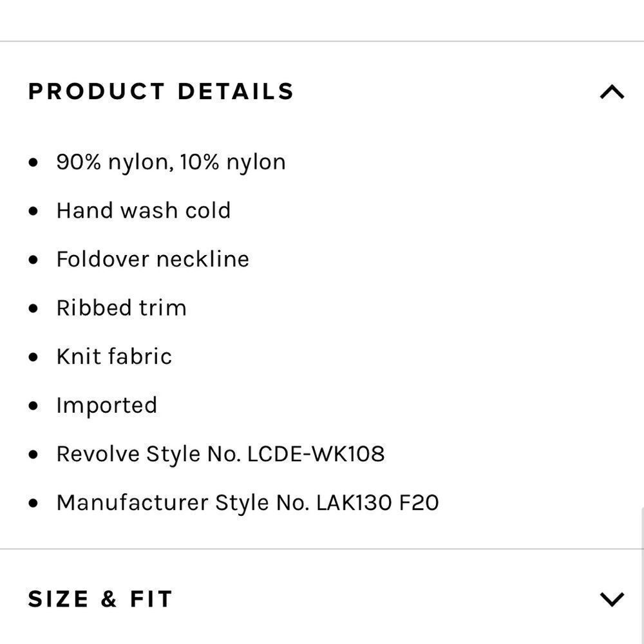
Task: Select Revolve Style No. LCDE-WK108 text
Action: (220, 454)
